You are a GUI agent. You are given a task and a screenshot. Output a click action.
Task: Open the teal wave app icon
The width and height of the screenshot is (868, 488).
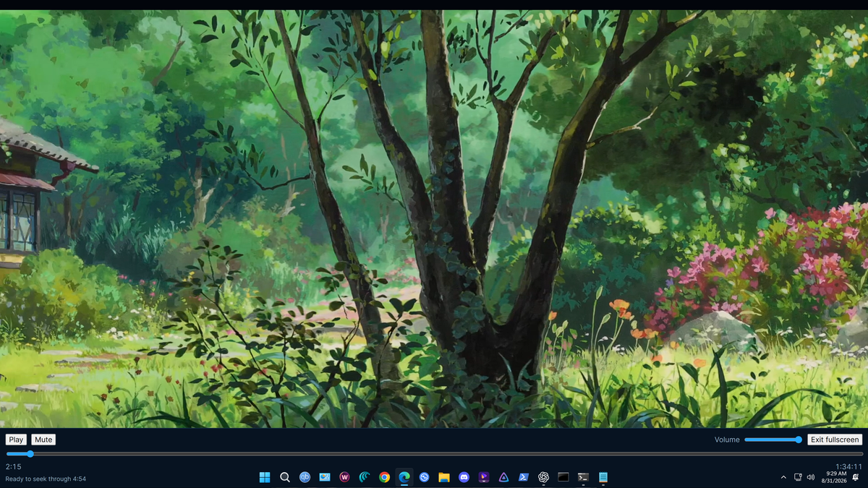365,477
